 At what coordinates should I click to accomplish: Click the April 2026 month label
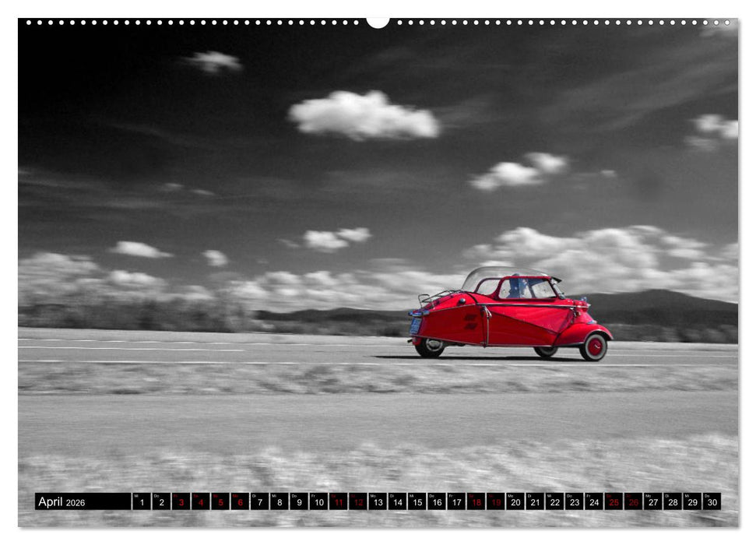point(62,502)
